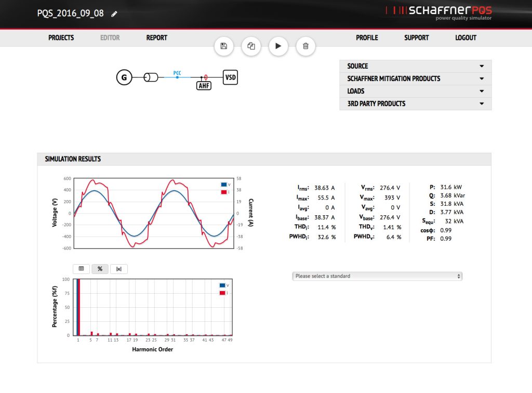The height and width of the screenshot is (393, 532).
Task: Switch harmonic chart to table view
Action: 81,269
